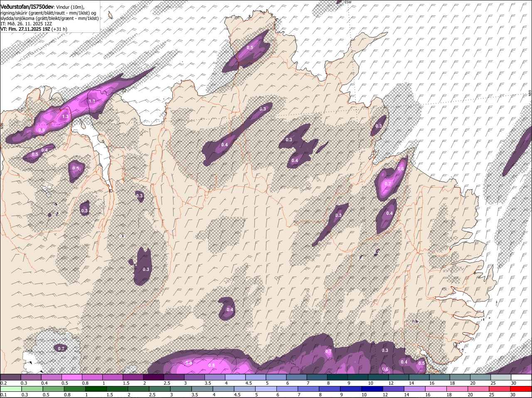The image size is (532, 398).
Task: Click the dark teal 8 swatch in upper legend
Action: pyautogui.click(x=338, y=377)
